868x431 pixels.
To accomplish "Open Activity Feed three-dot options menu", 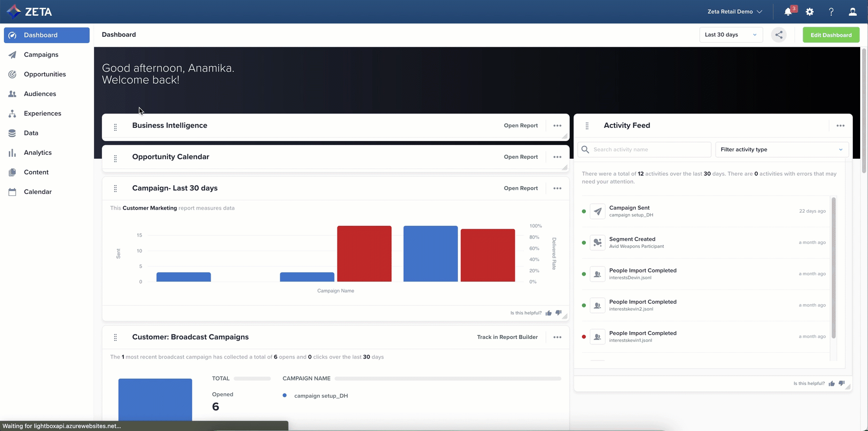I will (841, 126).
